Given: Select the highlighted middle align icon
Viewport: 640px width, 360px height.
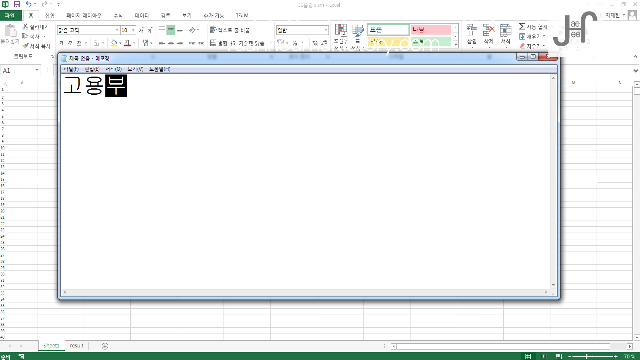Looking at the screenshot, I should 171,30.
